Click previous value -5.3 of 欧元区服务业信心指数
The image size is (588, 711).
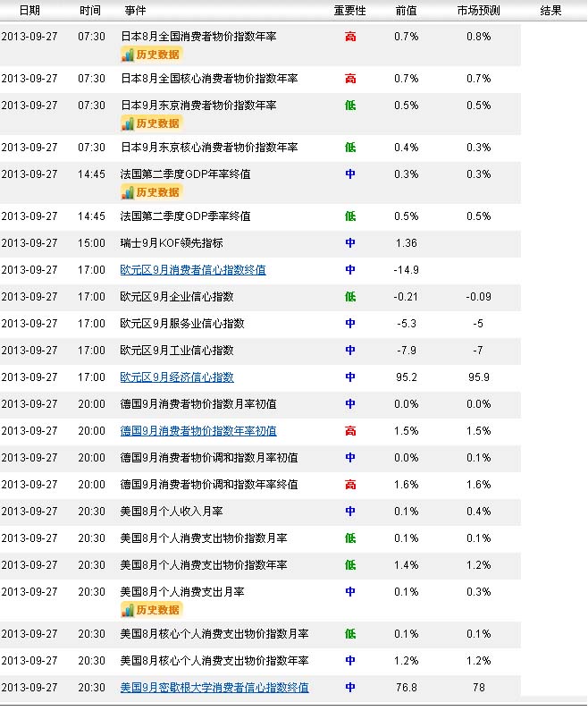(x=407, y=324)
